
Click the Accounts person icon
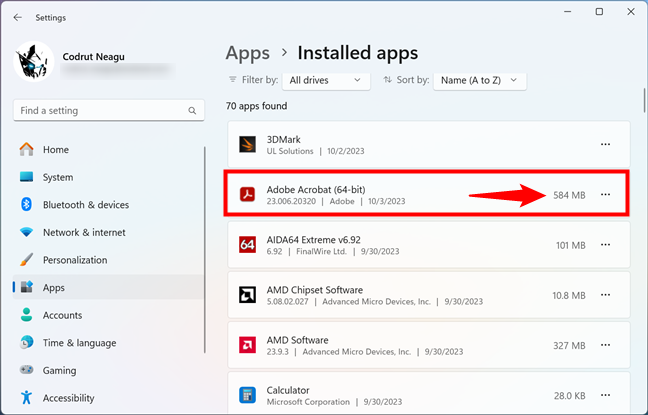tap(26, 315)
